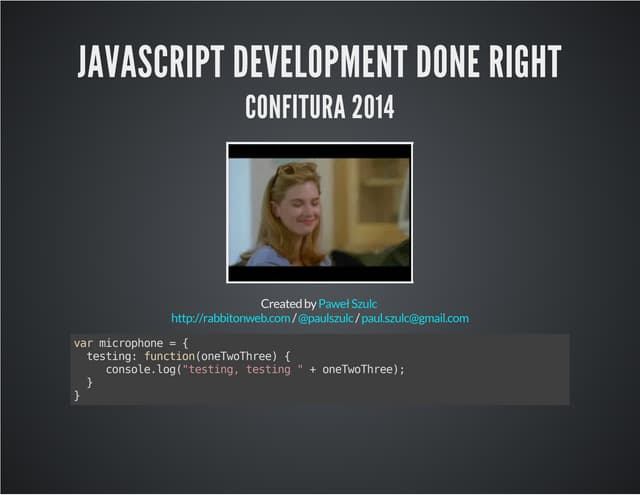
Task: Open the video thumbnail of the smiling woman
Action: pyautogui.click(x=319, y=212)
